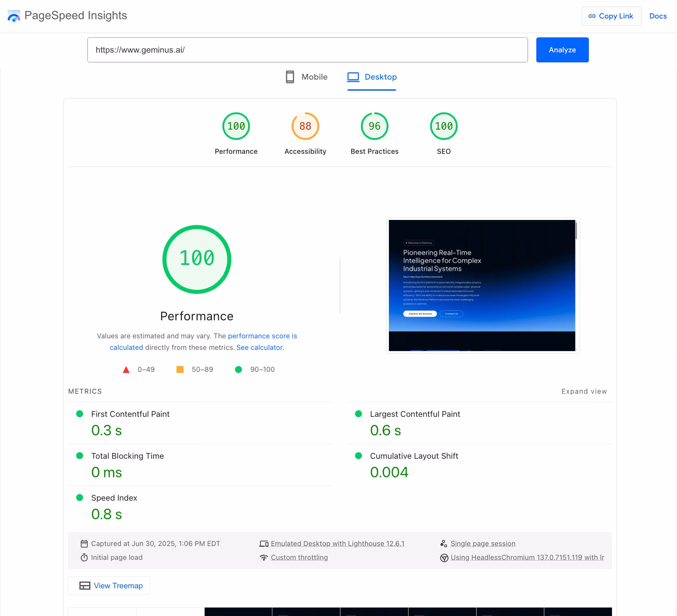This screenshot has width=677, height=616.
Task: Click the Cumulative Layout Shift value 0.004
Action: click(389, 473)
